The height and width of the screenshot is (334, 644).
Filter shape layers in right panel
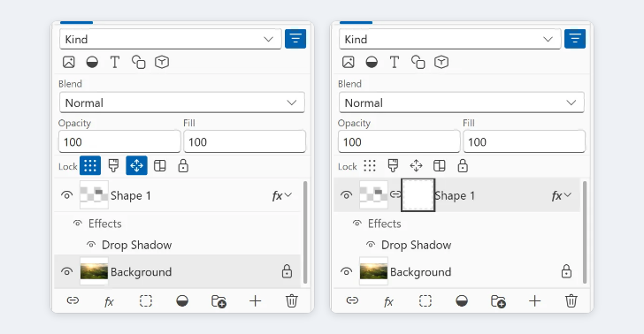pyautogui.click(x=418, y=62)
